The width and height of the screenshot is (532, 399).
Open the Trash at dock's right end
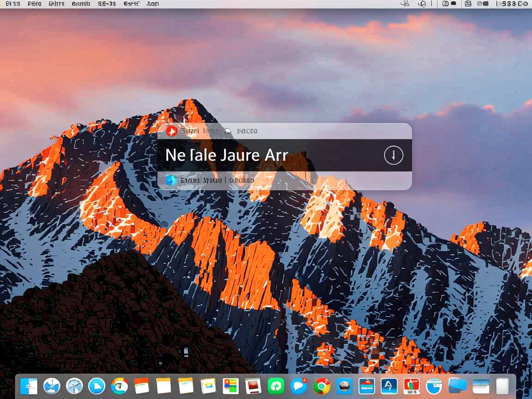tap(502, 386)
